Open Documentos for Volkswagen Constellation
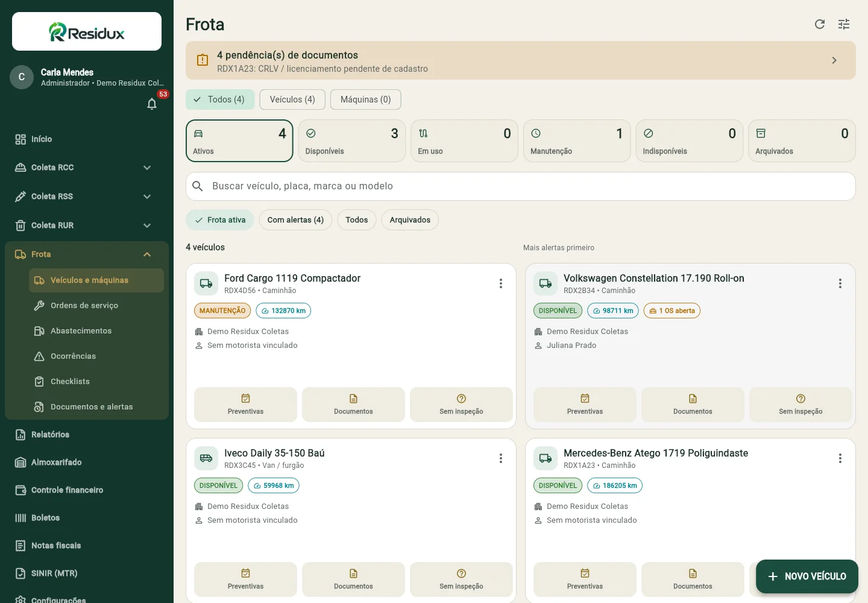The height and width of the screenshot is (603, 868). pyautogui.click(x=693, y=405)
